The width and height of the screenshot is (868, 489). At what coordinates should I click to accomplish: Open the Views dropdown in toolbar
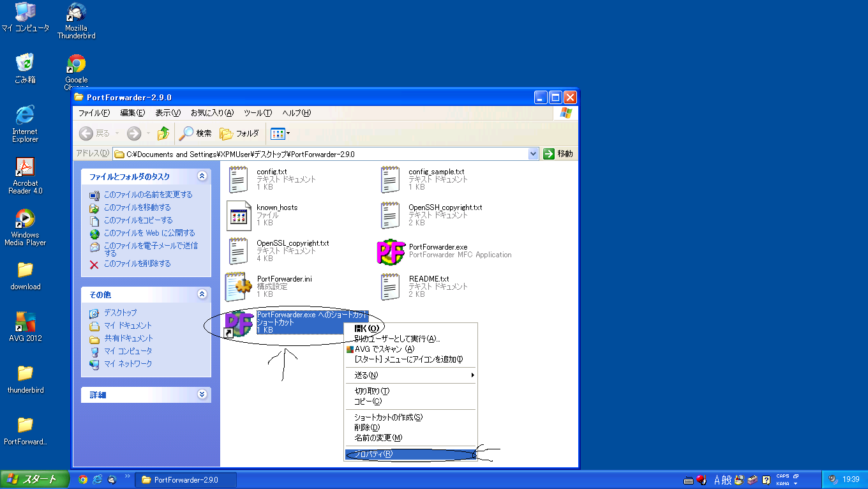pos(280,133)
